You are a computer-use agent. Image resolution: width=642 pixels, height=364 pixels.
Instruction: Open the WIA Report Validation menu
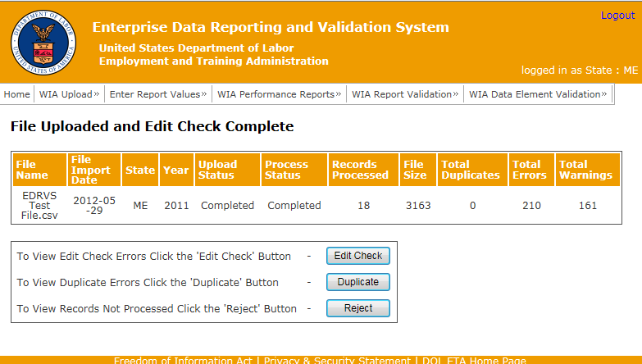coord(405,94)
